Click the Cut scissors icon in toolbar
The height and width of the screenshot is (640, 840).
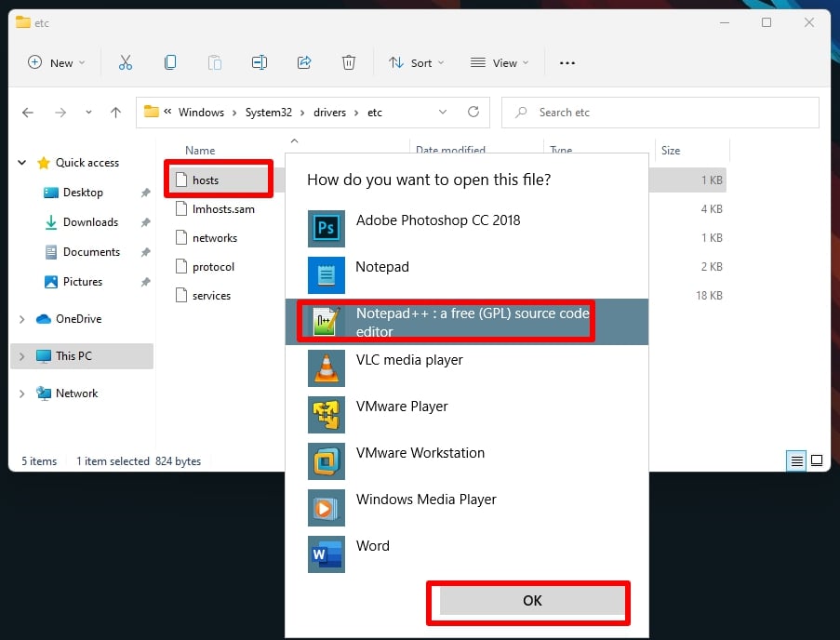[x=126, y=62]
